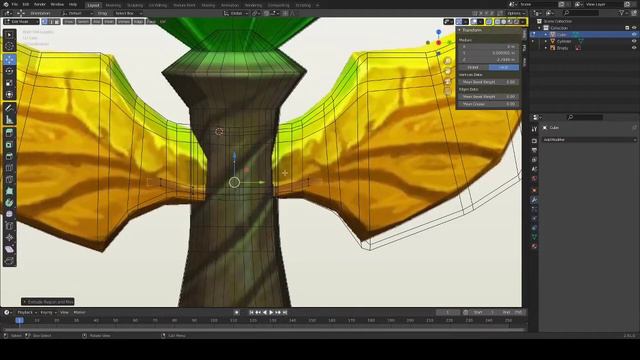Expand the Cylinder object in outliner

(x=546, y=41)
